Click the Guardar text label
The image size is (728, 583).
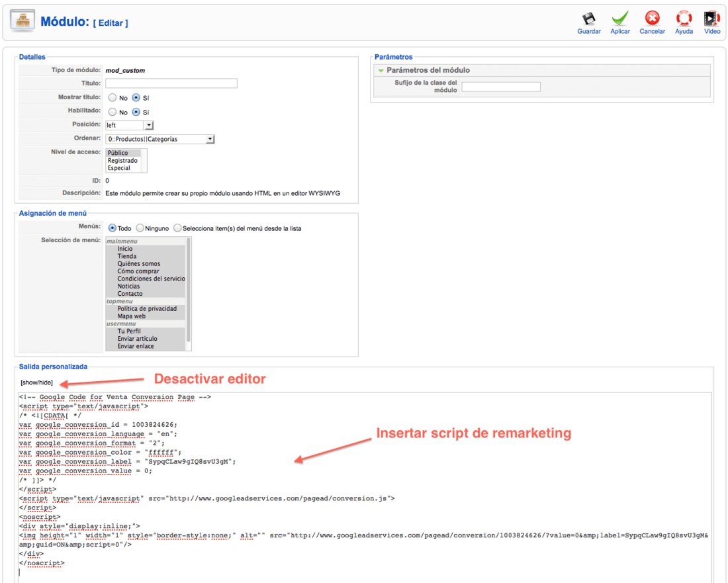tap(589, 32)
